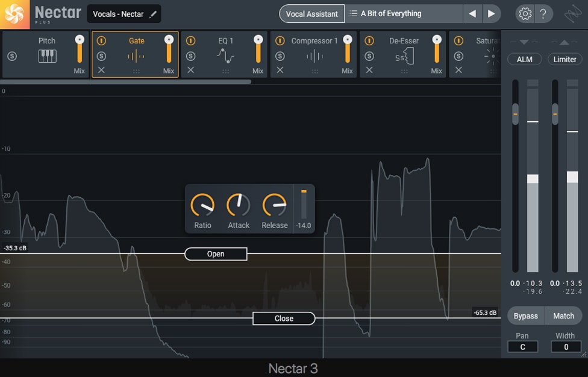Screen dimensions: 588x377
Task: Click the iZotope logo in the corner
Action: (x=572, y=14)
